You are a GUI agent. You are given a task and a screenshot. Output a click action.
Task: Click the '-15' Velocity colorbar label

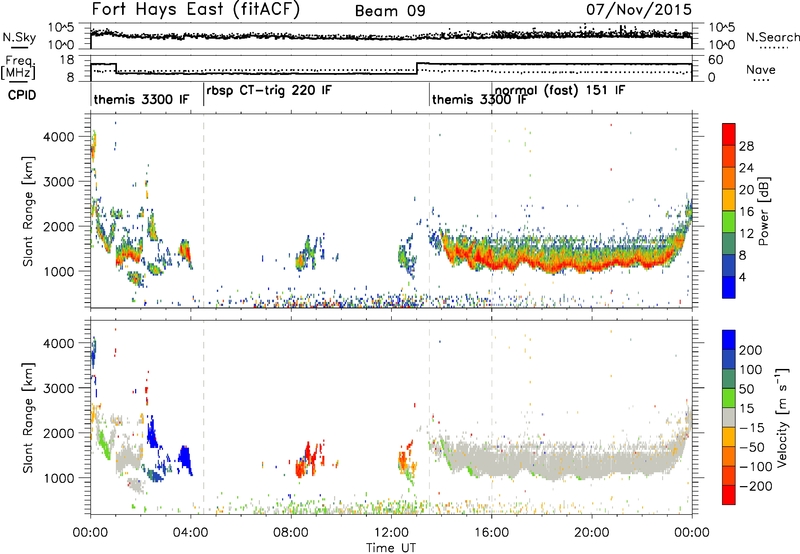(752, 427)
